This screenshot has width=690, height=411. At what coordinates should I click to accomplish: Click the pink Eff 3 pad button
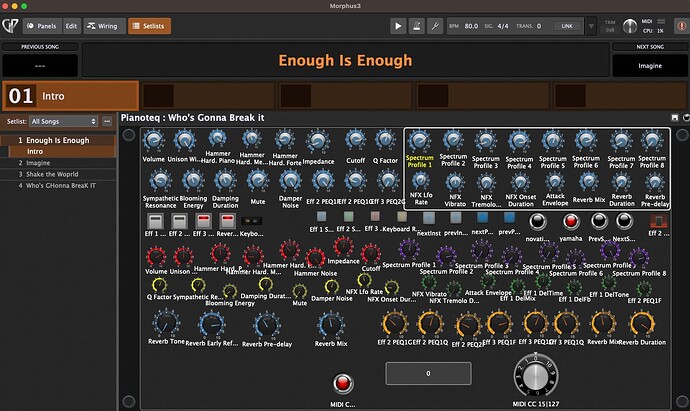coord(375,217)
